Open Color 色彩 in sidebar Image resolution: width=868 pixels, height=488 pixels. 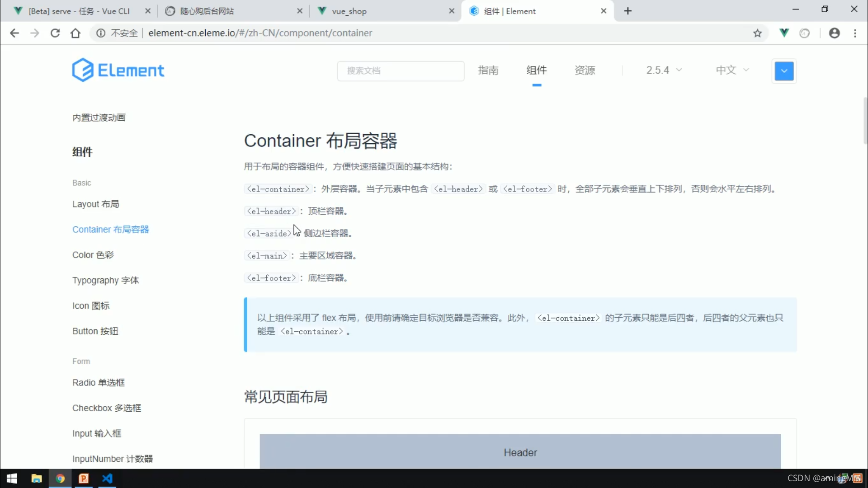(93, 255)
